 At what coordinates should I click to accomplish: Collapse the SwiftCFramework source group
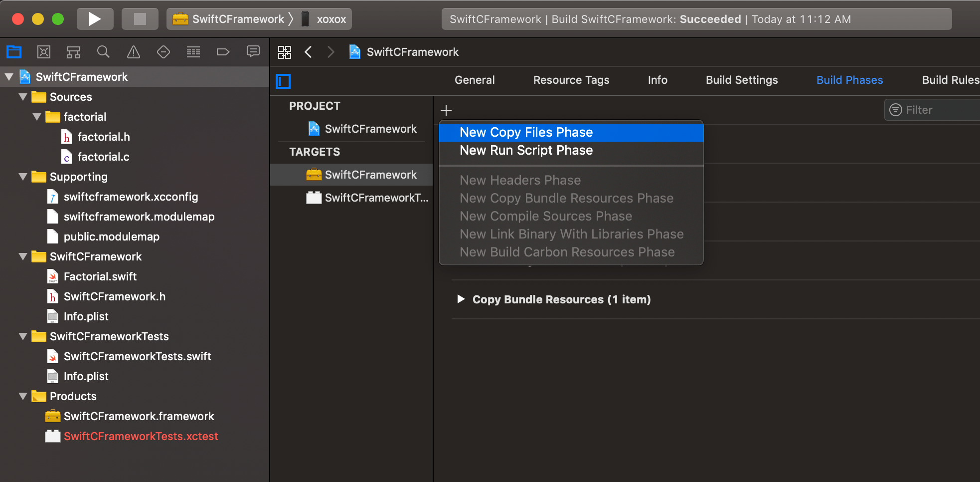(23, 256)
